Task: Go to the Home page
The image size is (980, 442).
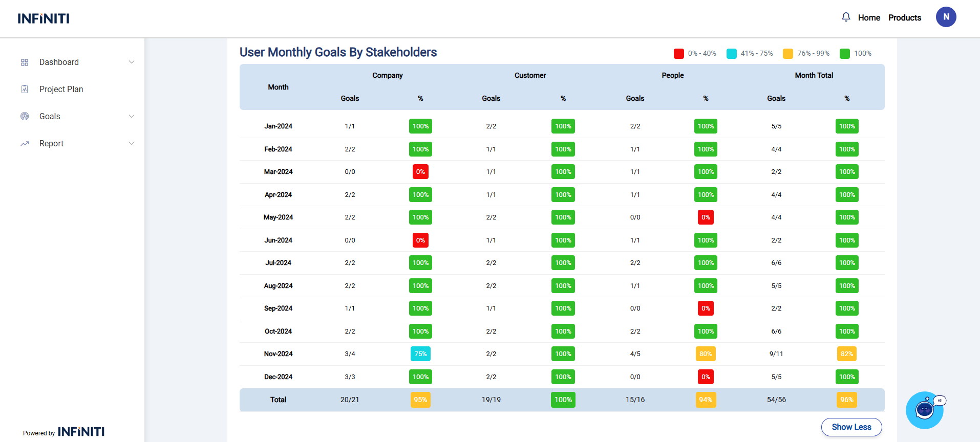Action: tap(869, 17)
